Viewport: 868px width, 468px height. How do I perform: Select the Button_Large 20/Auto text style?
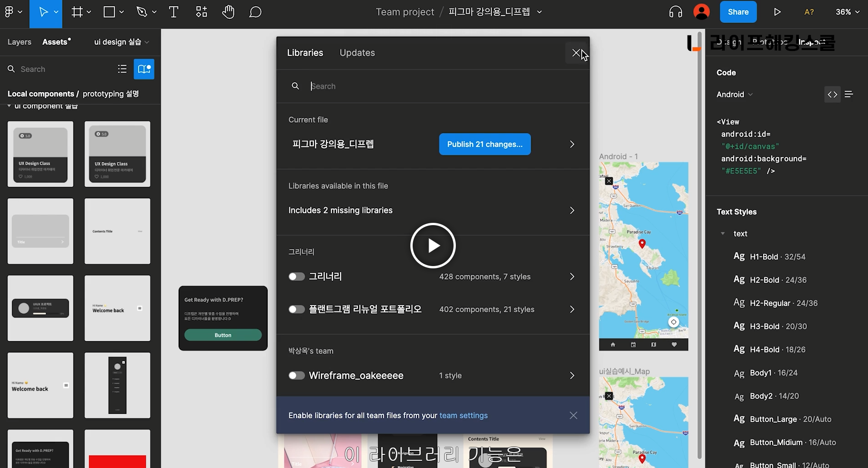click(x=783, y=419)
